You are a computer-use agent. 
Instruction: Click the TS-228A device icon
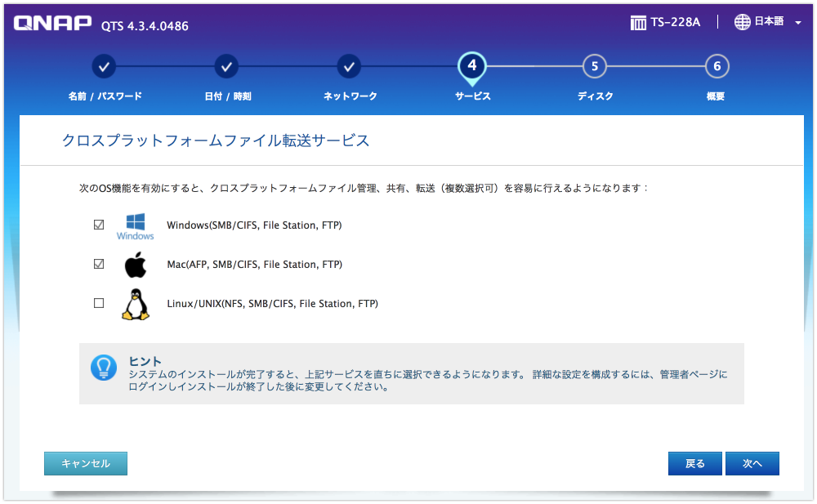click(639, 22)
